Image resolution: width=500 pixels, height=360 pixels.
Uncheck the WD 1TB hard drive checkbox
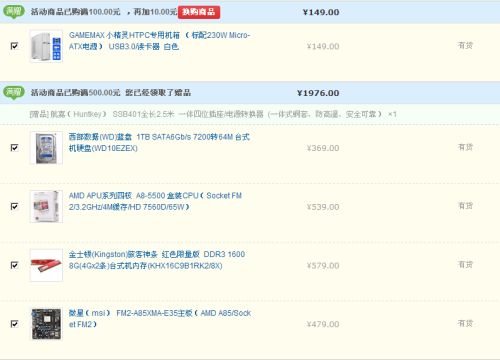(14, 147)
